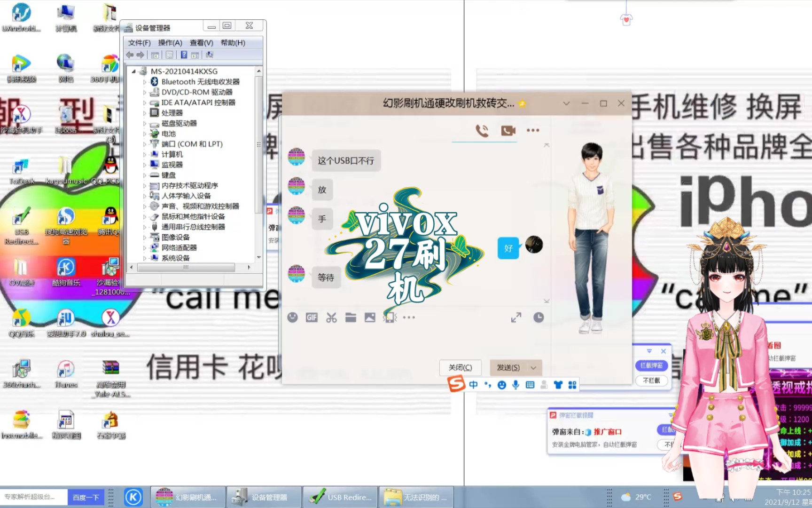Click the folder send-file icon in chat
The image size is (812, 508).
click(351, 317)
